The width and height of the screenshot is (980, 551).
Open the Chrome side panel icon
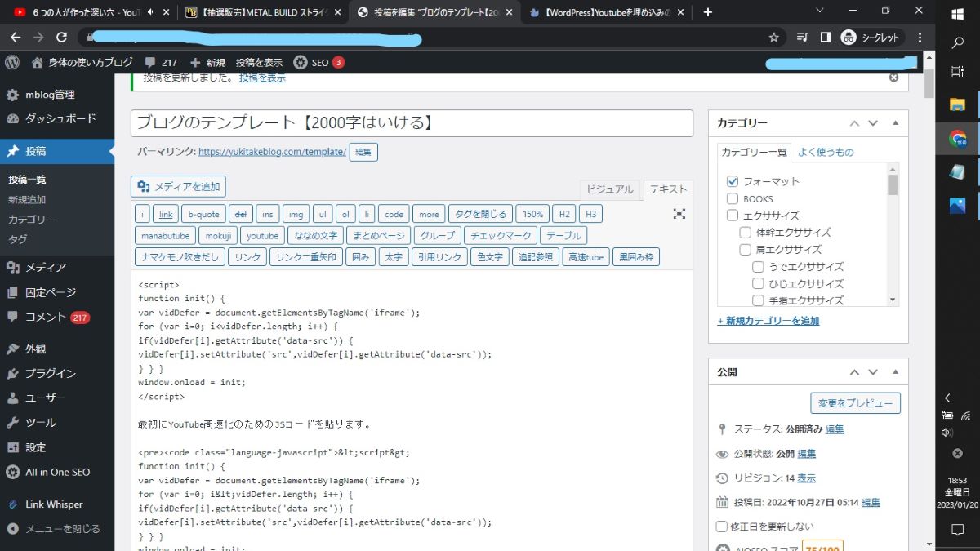click(x=825, y=38)
